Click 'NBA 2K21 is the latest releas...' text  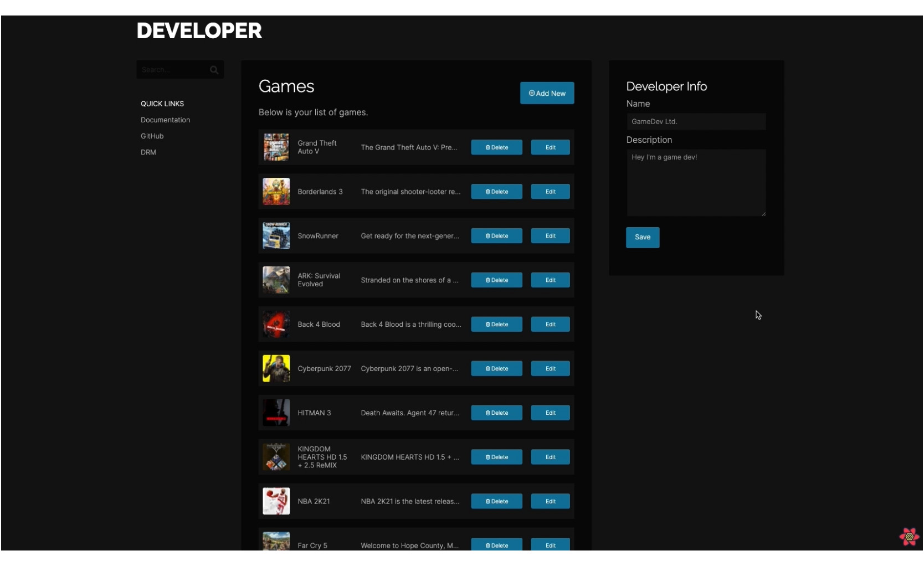(410, 502)
